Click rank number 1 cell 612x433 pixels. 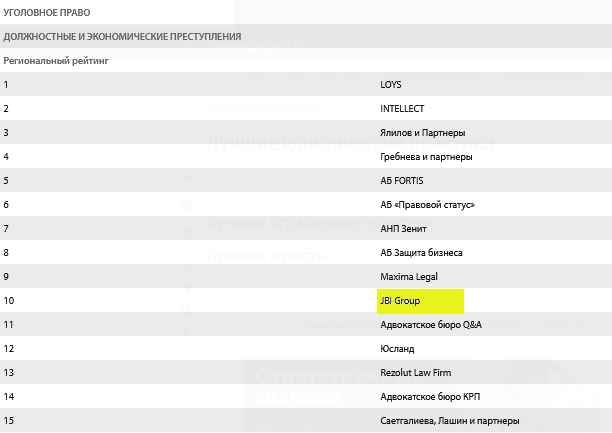click(x=6, y=84)
